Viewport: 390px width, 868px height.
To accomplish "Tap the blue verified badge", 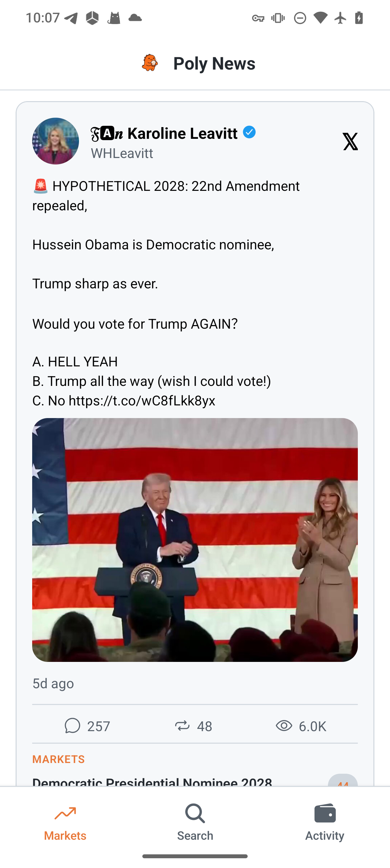I will [x=249, y=132].
